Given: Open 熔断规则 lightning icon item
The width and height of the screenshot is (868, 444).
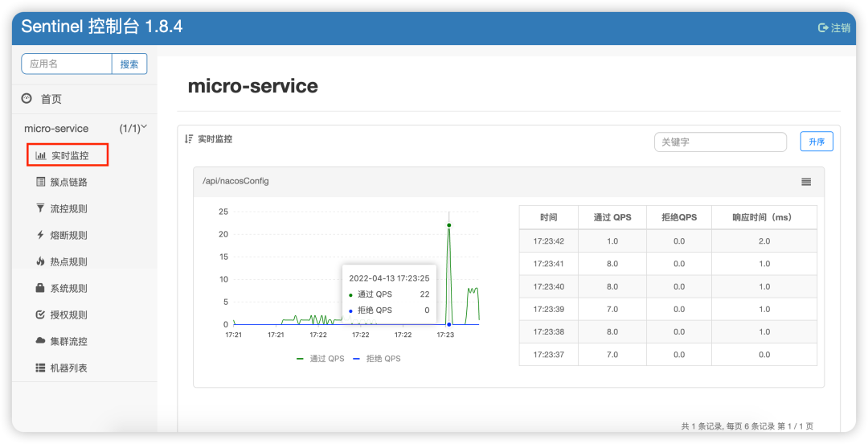Looking at the screenshot, I should click(x=61, y=236).
